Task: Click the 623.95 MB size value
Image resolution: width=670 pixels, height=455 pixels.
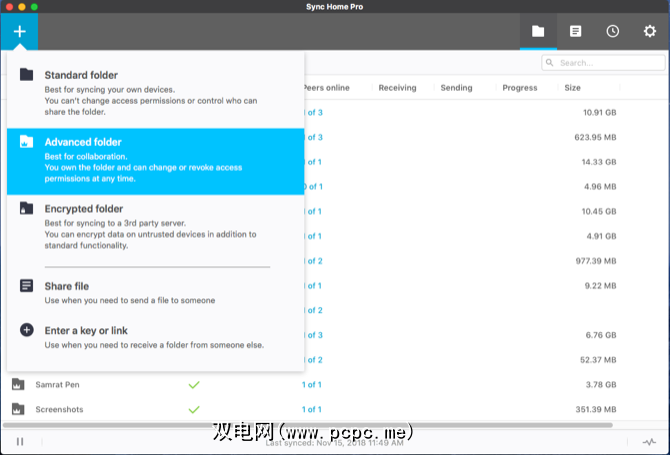Action: click(595, 137)
